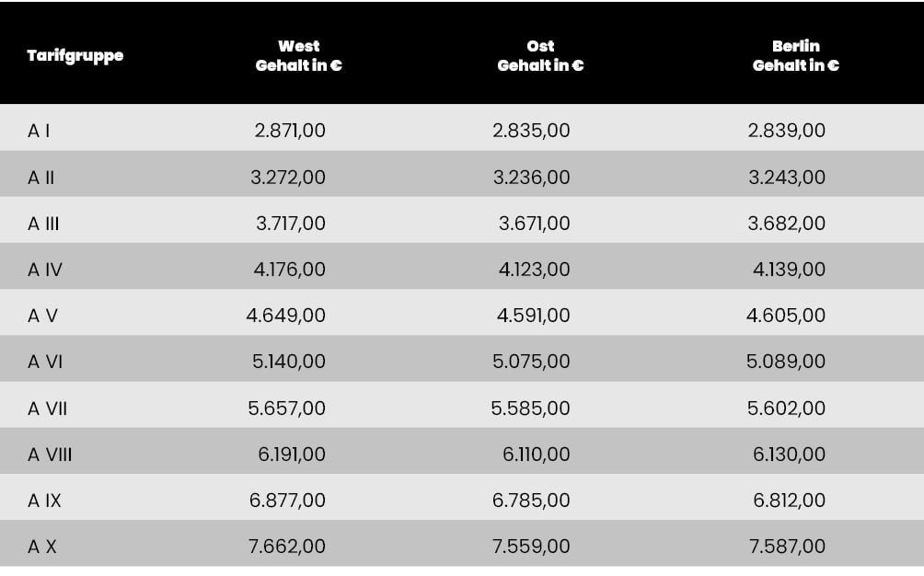Select the A I row label
Image resolution: width=924 pixels, height=576 pixels.
39,131
